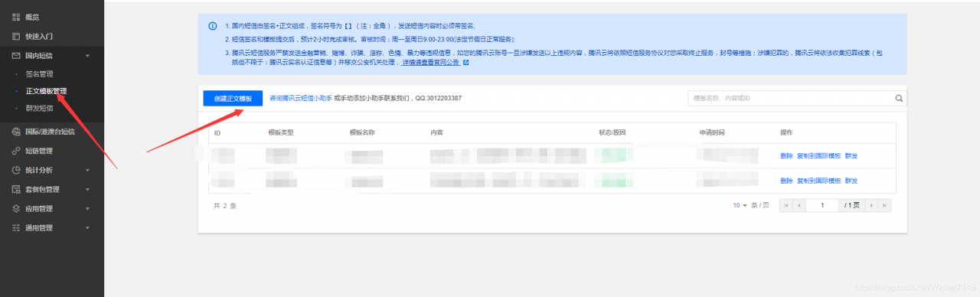Click 群发 in the second table row
The height and width of the screenshot is (297, 980).
click(x=851, y=181)
